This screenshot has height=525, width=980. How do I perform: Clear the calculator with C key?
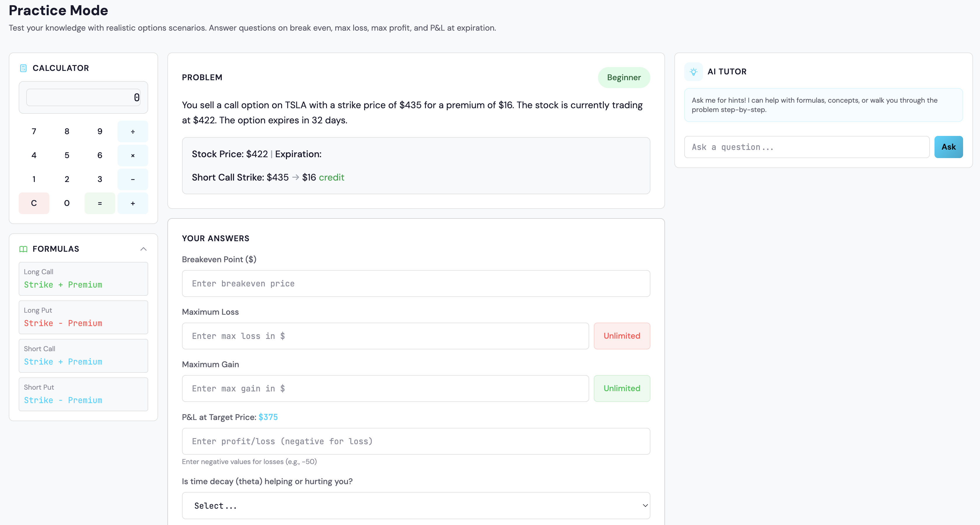34,203
